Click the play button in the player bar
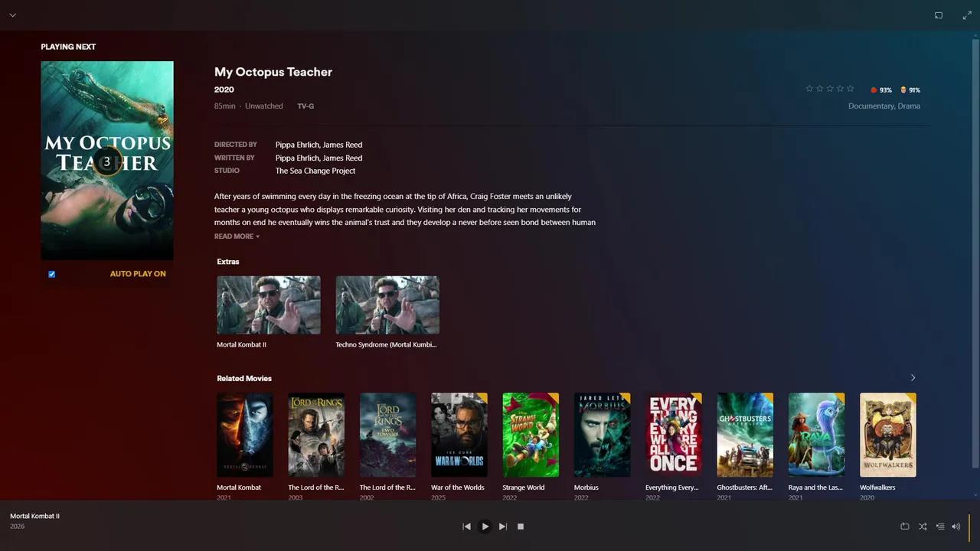The height and width of the screenshot is (551, 980). [x=485, y=527]
